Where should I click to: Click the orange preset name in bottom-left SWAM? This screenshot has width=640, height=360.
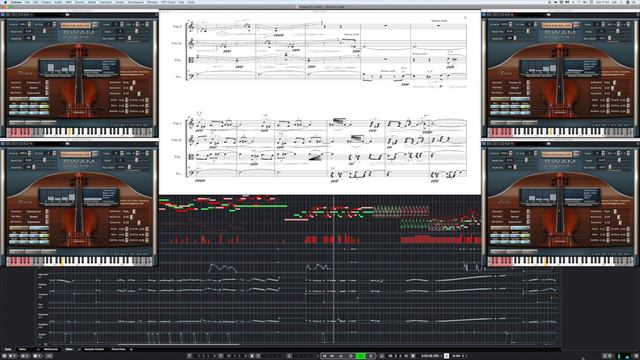pyautogui.click(x=76, y=154)
